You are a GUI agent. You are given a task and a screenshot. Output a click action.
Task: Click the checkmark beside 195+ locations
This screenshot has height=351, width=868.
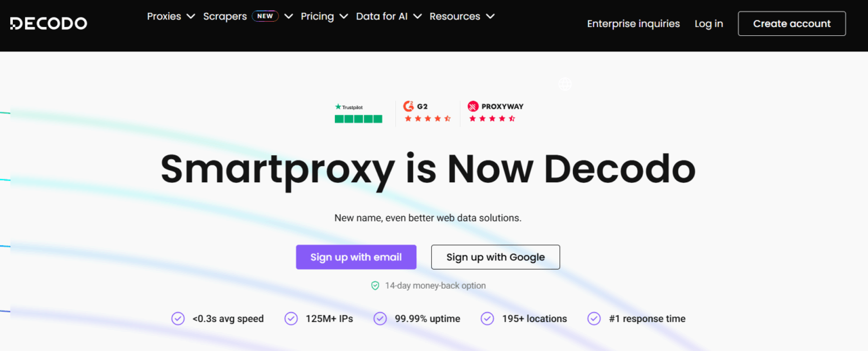487,318
